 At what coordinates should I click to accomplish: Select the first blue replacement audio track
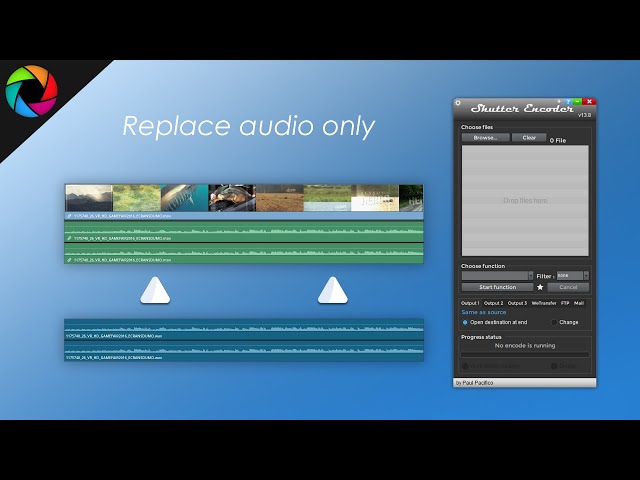[x=244, y=329]
